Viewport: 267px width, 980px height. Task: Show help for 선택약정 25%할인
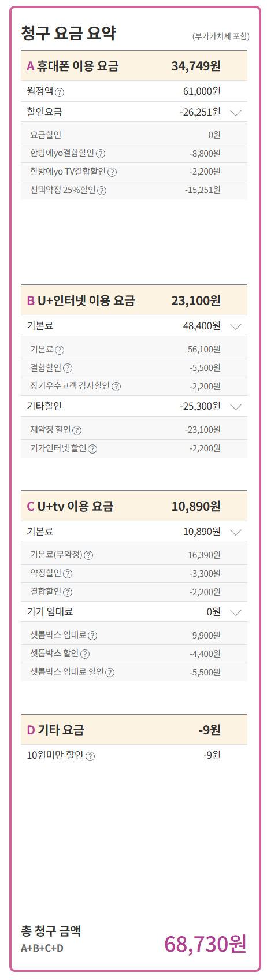(102, 191)
